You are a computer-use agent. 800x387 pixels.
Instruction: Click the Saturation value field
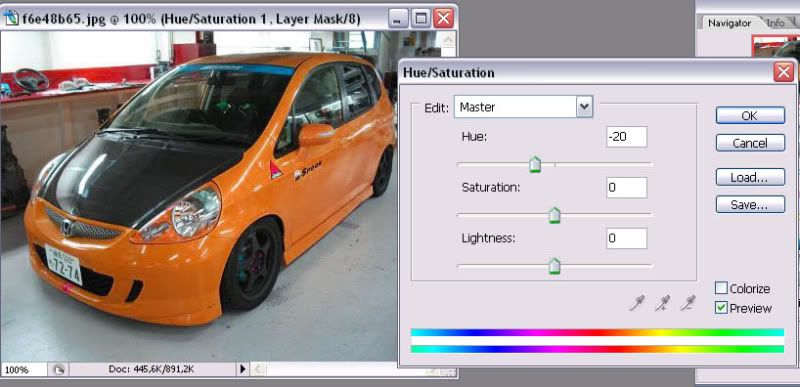[x=627, y=188]
